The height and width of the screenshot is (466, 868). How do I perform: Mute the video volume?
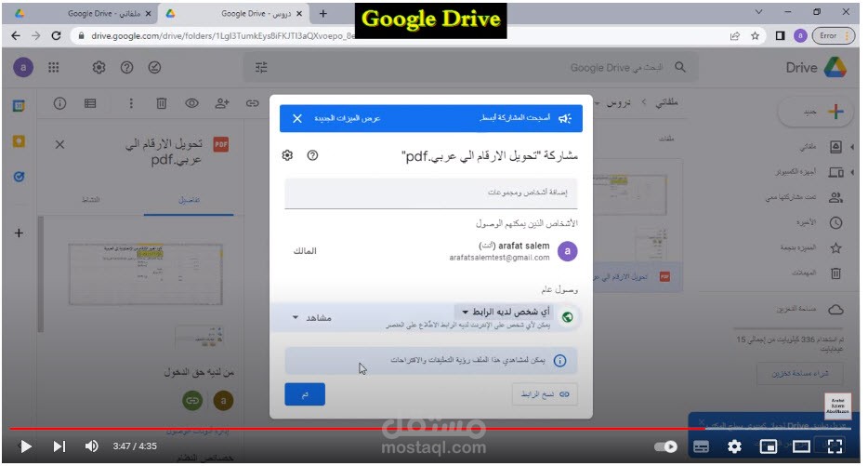(91, 446)
